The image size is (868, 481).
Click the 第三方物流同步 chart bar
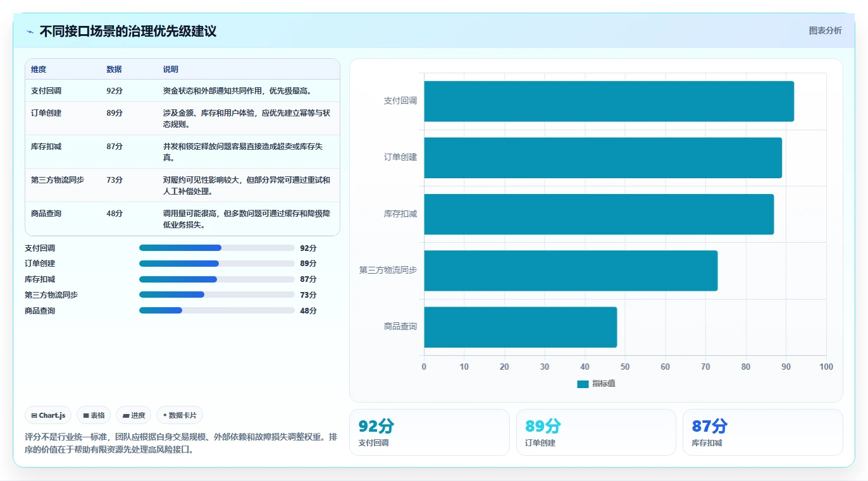[571, 271]
